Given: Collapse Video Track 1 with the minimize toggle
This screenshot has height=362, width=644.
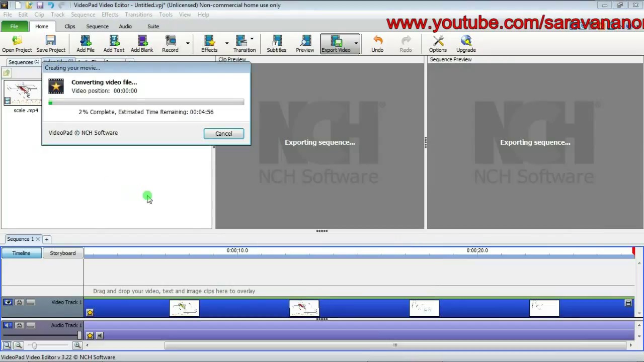Looking at the screenshot, I should [x=31, y=302].
